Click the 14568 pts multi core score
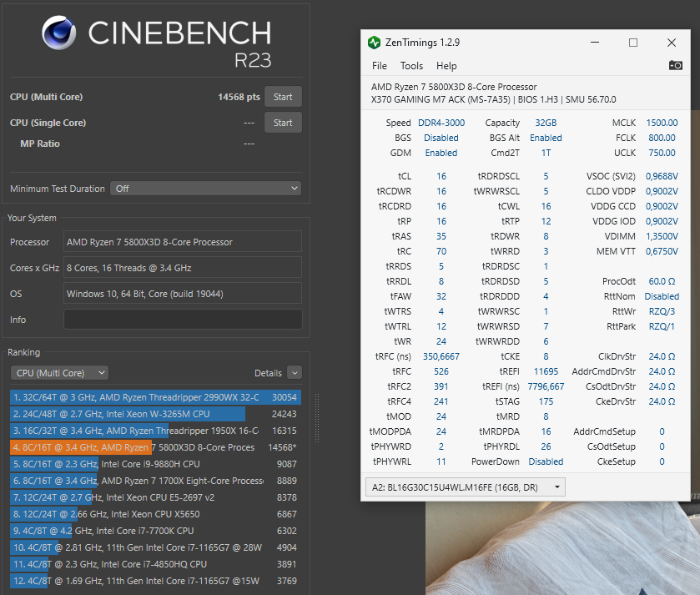Screen dimensions: 700x595 239,97
